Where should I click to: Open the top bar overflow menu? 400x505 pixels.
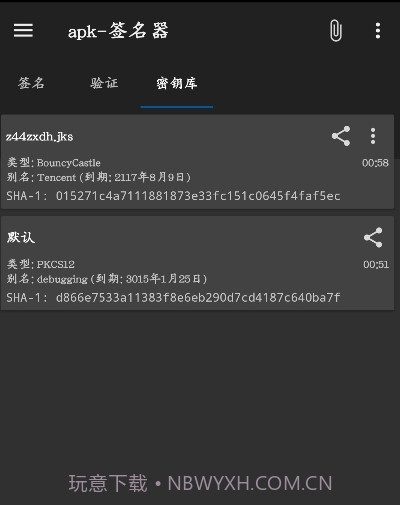pos(378,31)
